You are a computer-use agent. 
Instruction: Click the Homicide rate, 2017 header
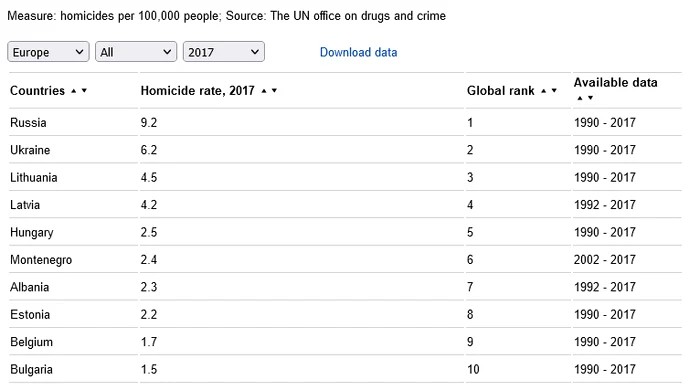point(197,91)
